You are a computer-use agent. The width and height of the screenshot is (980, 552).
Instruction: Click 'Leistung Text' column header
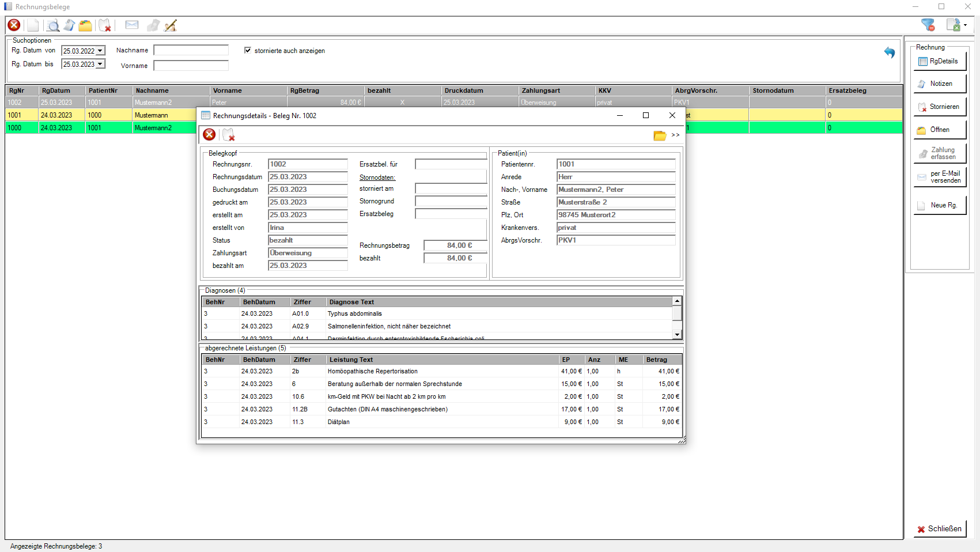pos(442,360)
